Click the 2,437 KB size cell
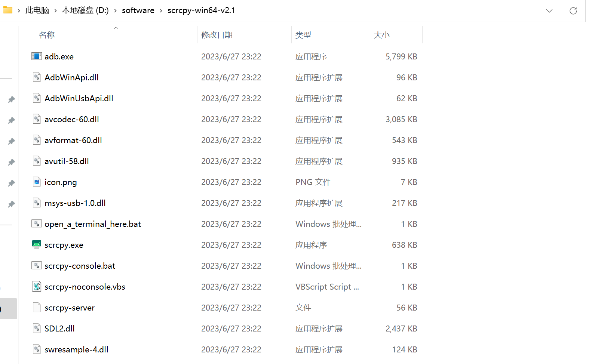589x364 pixels. pos(401,328)
